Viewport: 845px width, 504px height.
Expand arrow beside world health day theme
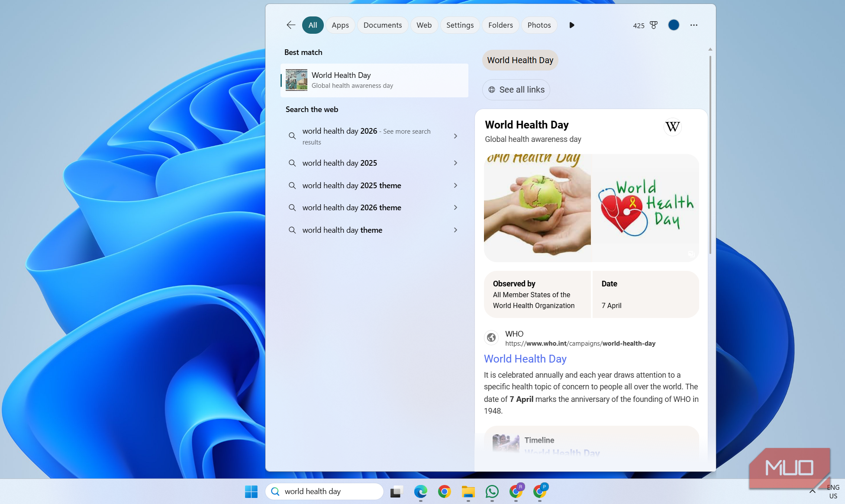point(455,230)
